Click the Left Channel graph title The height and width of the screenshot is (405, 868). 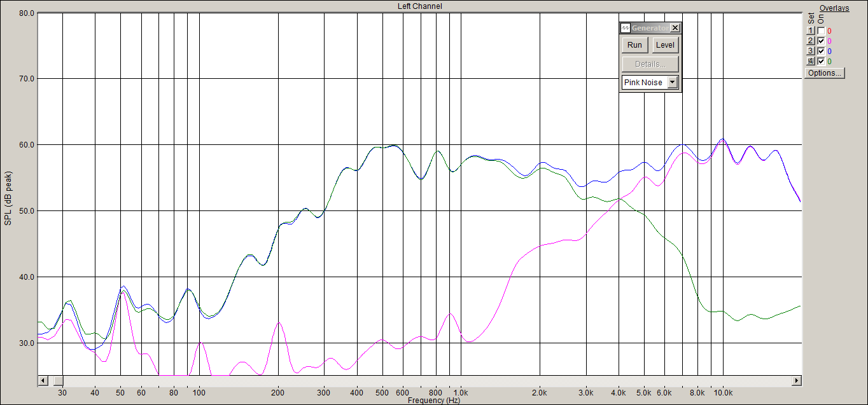(x=419, y=6)
